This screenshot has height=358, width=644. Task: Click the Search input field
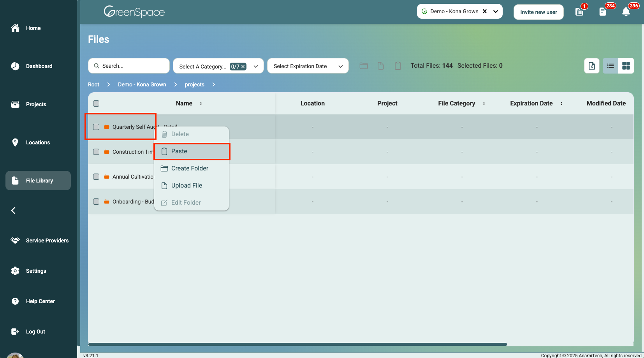coord(129,66)
